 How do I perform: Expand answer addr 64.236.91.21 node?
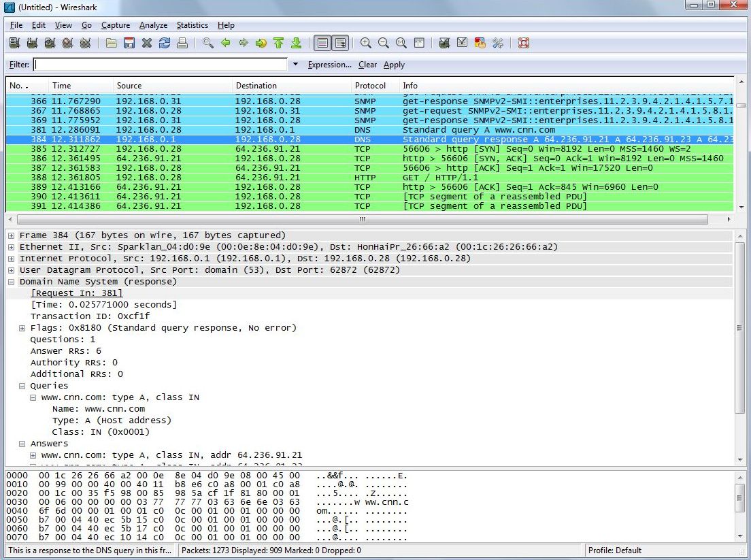pos(33,456)
